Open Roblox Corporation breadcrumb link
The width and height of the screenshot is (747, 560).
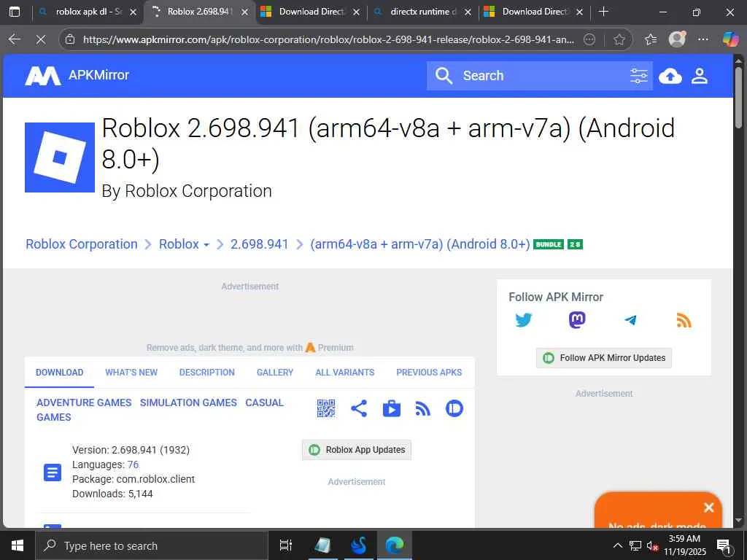82,244
